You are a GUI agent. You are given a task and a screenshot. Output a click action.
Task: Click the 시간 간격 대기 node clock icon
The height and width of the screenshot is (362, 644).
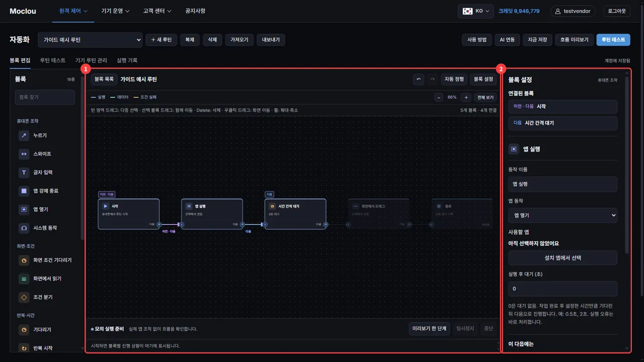point(272,206)
